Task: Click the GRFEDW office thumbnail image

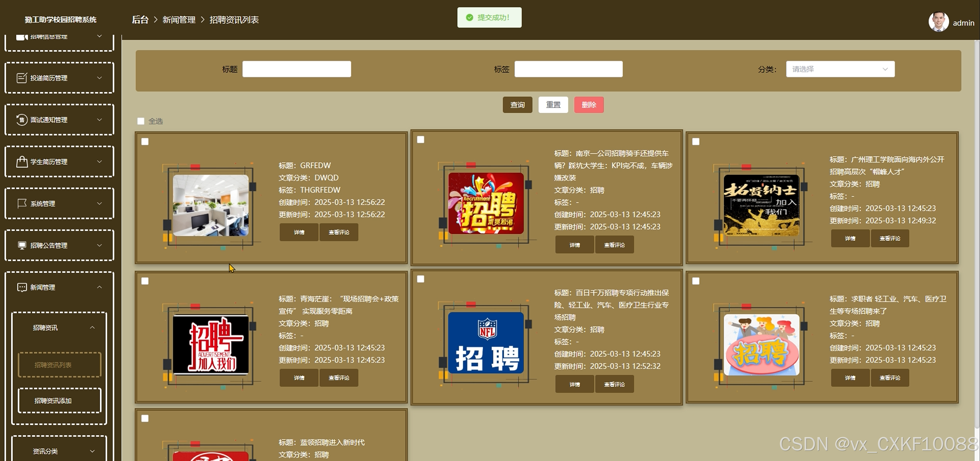Action: (x=210, y=206)
